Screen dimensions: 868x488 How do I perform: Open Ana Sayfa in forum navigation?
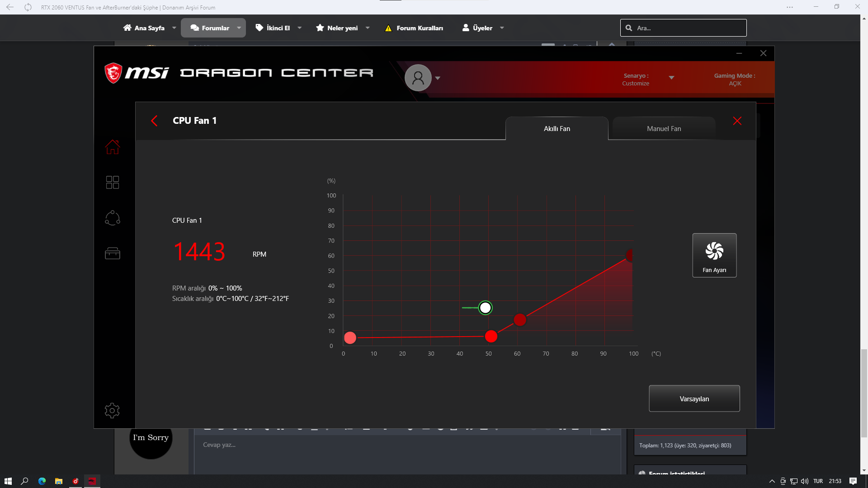pyautogui.click(x=144, y=28)
